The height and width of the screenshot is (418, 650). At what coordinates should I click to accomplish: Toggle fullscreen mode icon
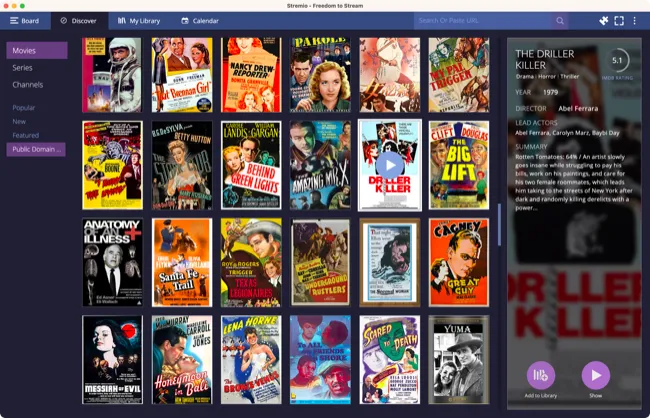tap(619, 21)
